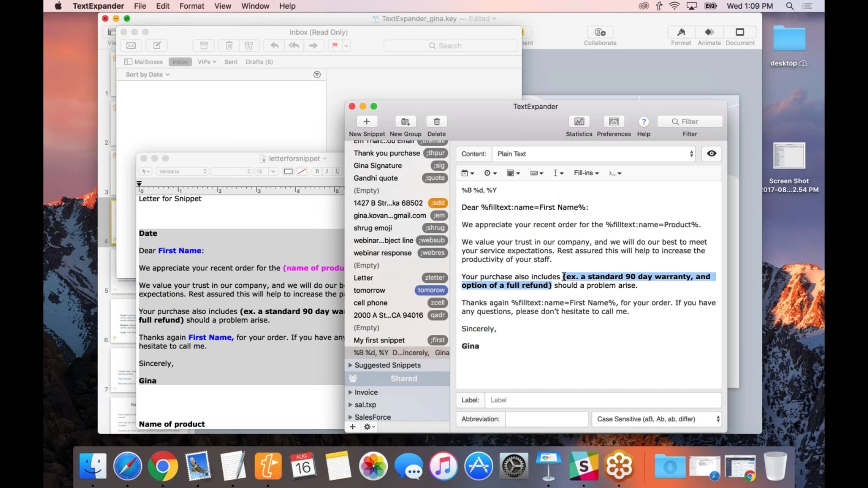Open the Case Sensitive options dropdown
Screen dimensions: 868x488
[656, 419]
